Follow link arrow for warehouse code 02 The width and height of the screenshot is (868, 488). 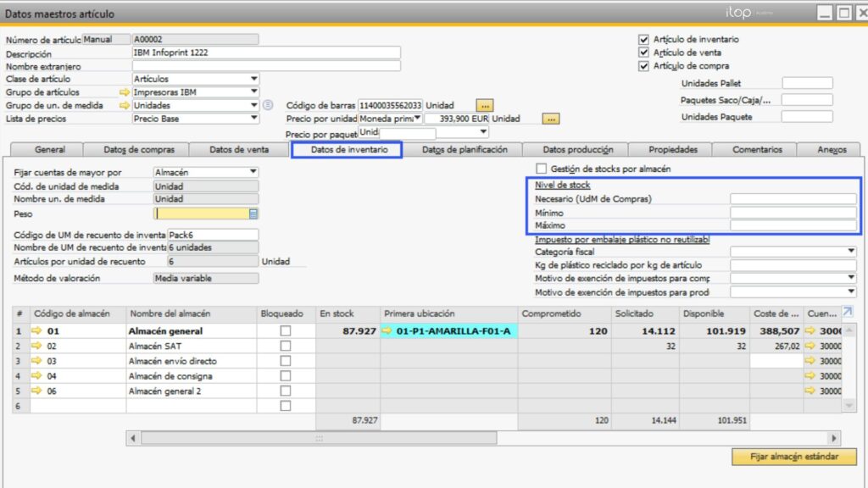[x=37, y=346]
